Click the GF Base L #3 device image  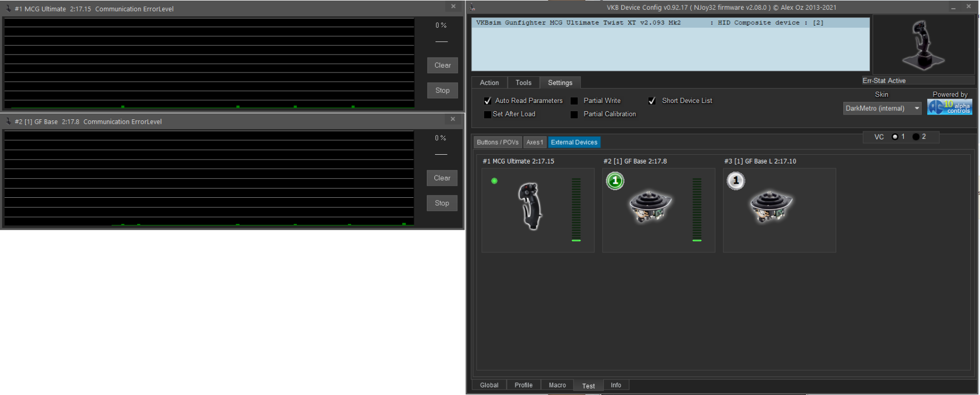click(771, 207)
